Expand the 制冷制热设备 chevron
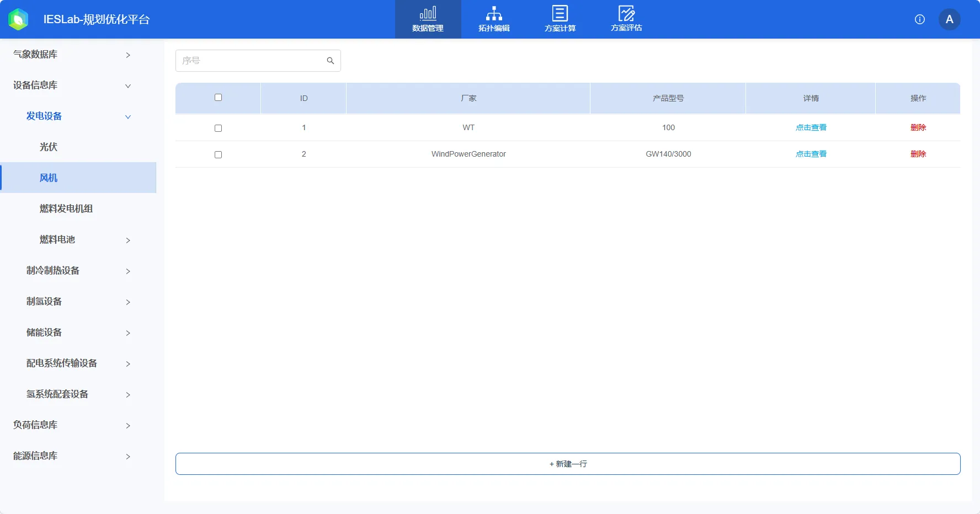Viewport: 980px width, 514px height. click(128, 271)
